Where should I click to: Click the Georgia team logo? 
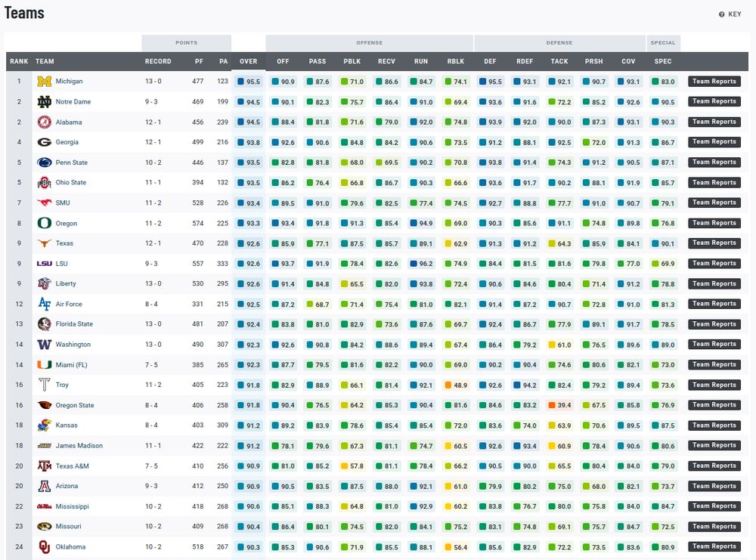click(x=44, y=142)
